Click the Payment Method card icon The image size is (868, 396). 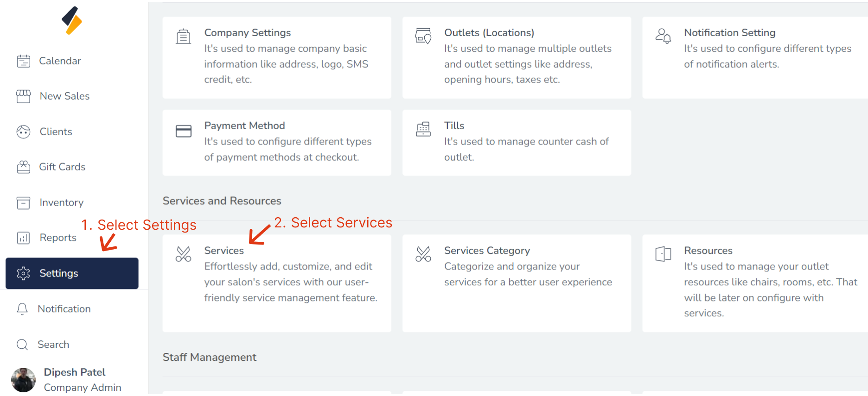tap(184, 131)
